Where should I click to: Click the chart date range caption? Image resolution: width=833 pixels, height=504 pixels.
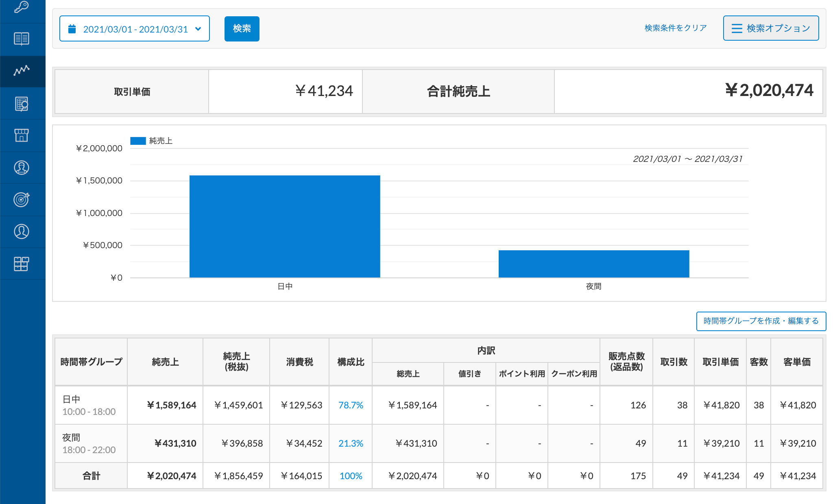coord(688,159)
